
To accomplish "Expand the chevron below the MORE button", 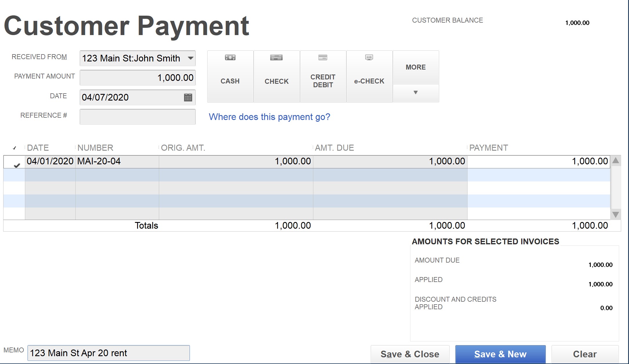I will (415, 92).
